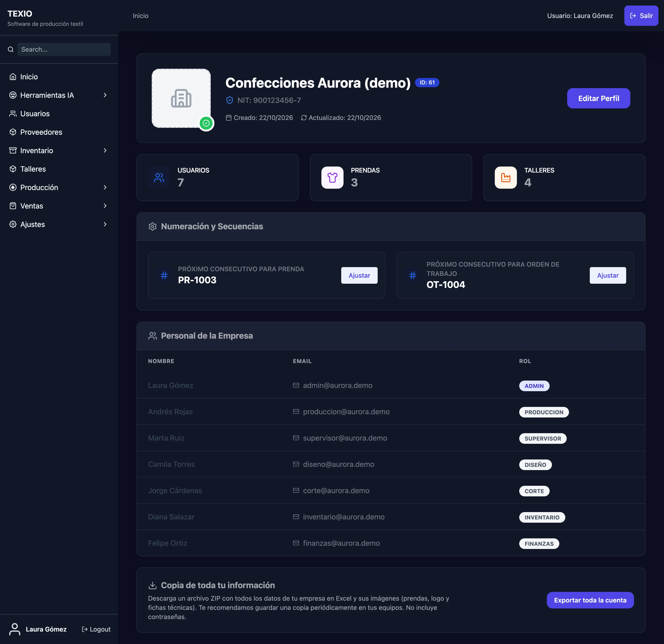Adjust the orden de trabajo consecutive with Ajustar
The width and height of the screenshot is (664, 644).
click(608, 275)
